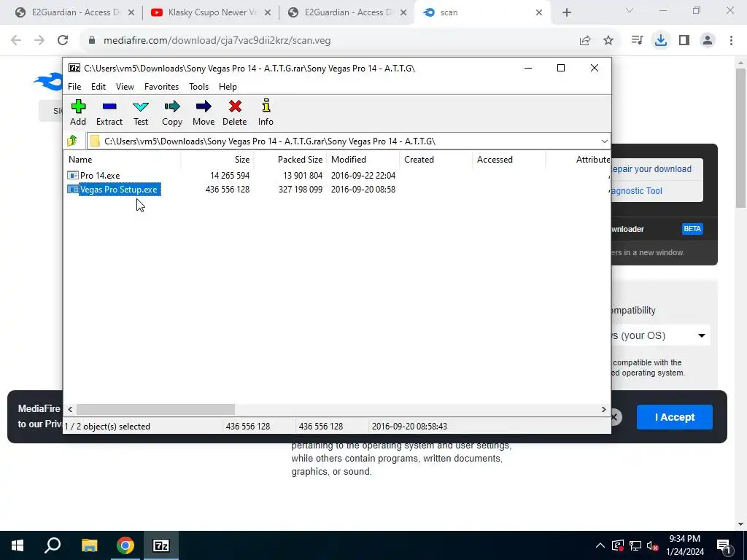The image size is (747, 560).
Task: Open the View menu
Action: [125, 87]
